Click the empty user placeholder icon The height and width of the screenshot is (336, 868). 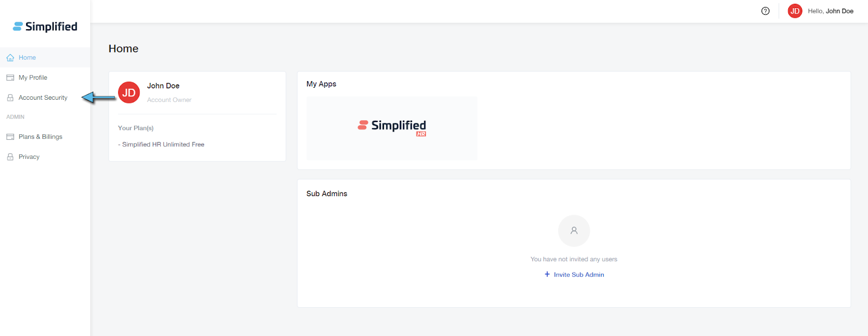pos(574,231)
